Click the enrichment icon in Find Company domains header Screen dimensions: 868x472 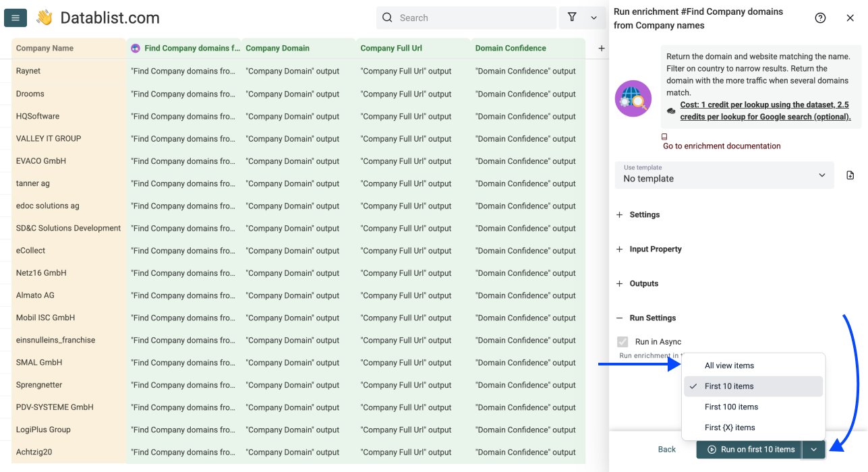point(136,49)
